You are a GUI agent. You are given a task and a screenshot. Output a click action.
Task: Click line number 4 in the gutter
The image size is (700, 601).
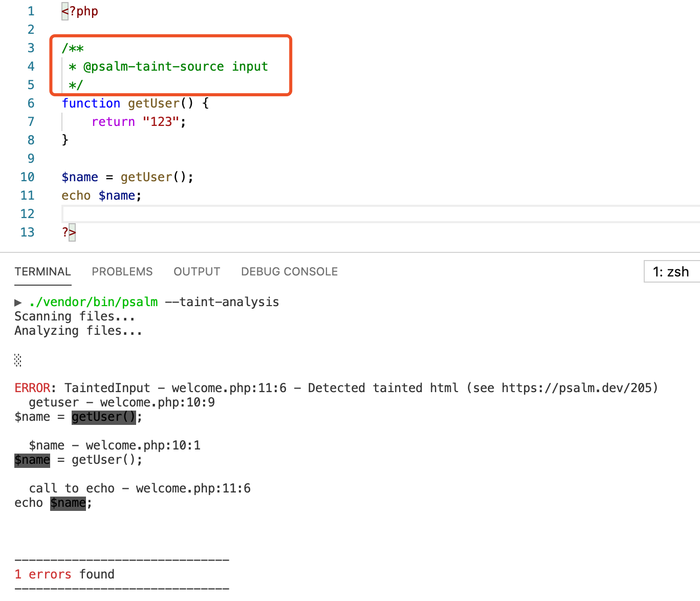click(x=31, y=67)
